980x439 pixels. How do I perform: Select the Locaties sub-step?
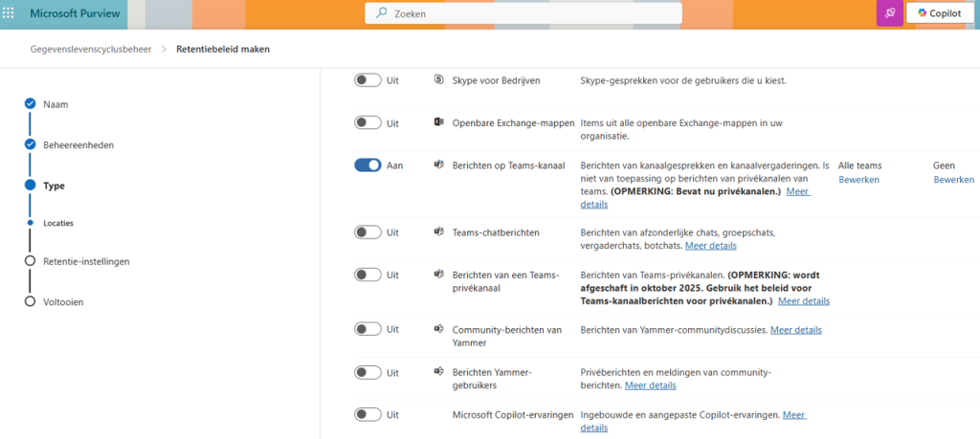pos(58,223)
